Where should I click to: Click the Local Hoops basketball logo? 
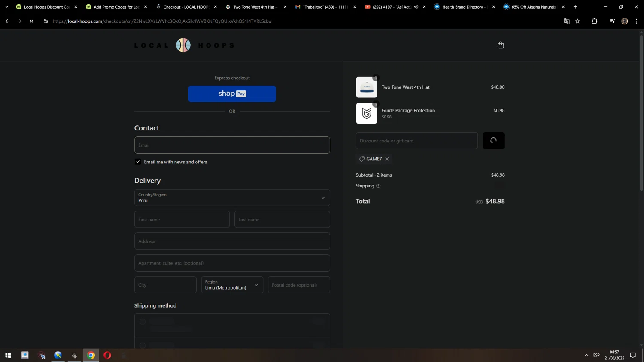click(184, 45)
